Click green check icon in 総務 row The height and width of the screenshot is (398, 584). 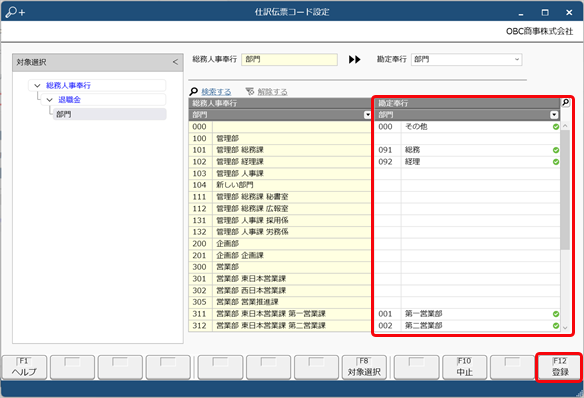[x=556, y=150]
